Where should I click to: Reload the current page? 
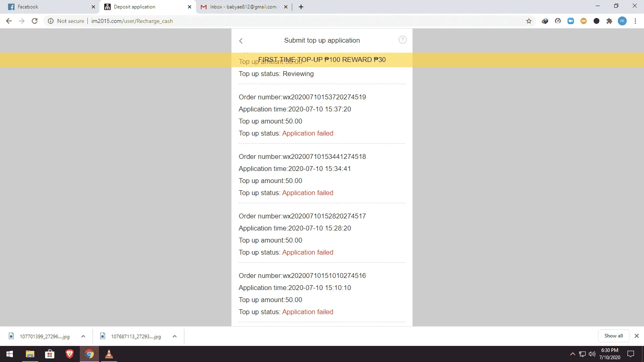(35, 21)
